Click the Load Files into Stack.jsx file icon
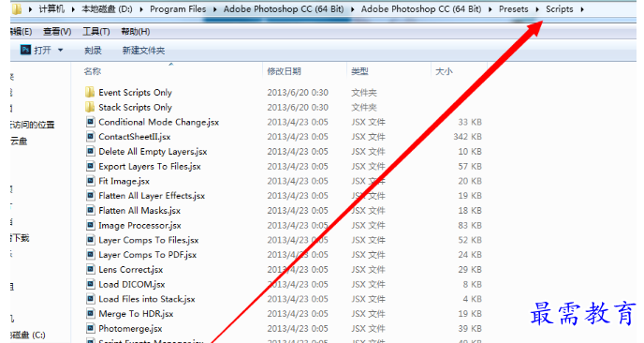Screen dimensions: 644x343 [91, 299]
